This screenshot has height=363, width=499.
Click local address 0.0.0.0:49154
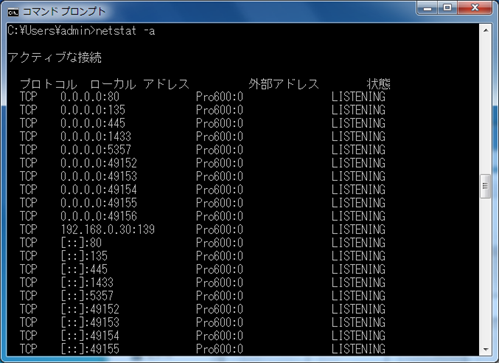(x=99, y=190)
